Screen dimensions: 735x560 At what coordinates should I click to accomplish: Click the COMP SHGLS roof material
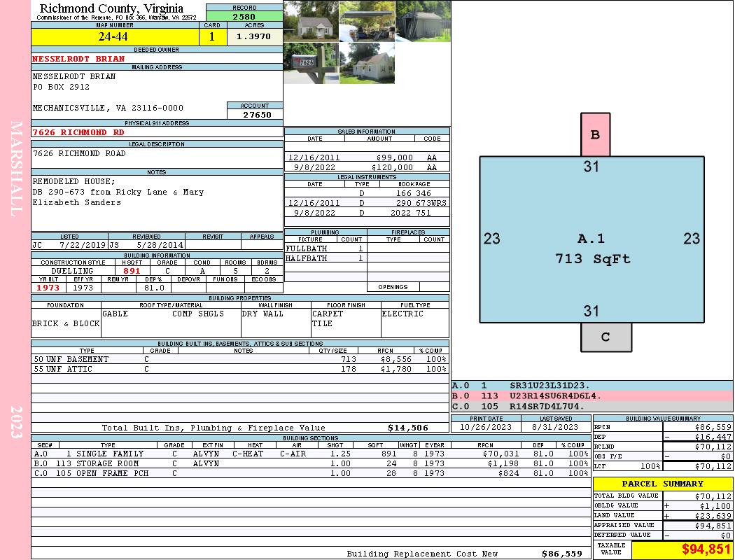tap(198, 314)
